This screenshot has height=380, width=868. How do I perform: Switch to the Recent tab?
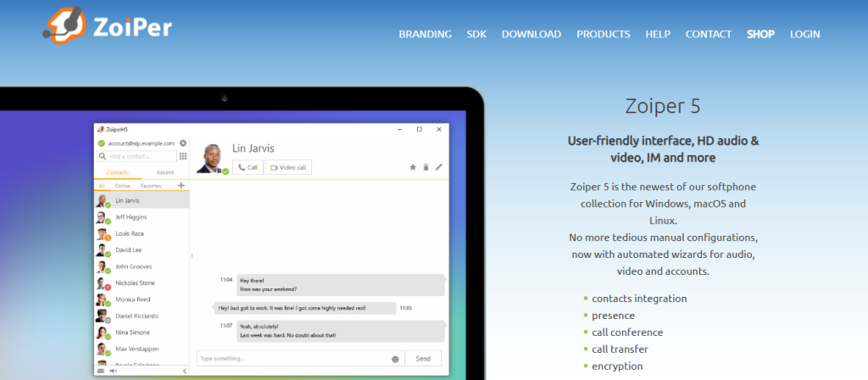[x=165, y=172]
